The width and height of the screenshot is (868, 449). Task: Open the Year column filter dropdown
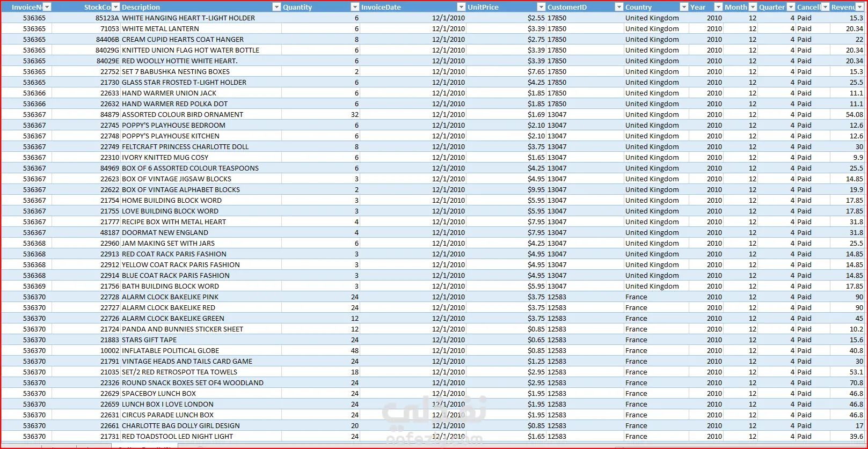click(718, 7)
